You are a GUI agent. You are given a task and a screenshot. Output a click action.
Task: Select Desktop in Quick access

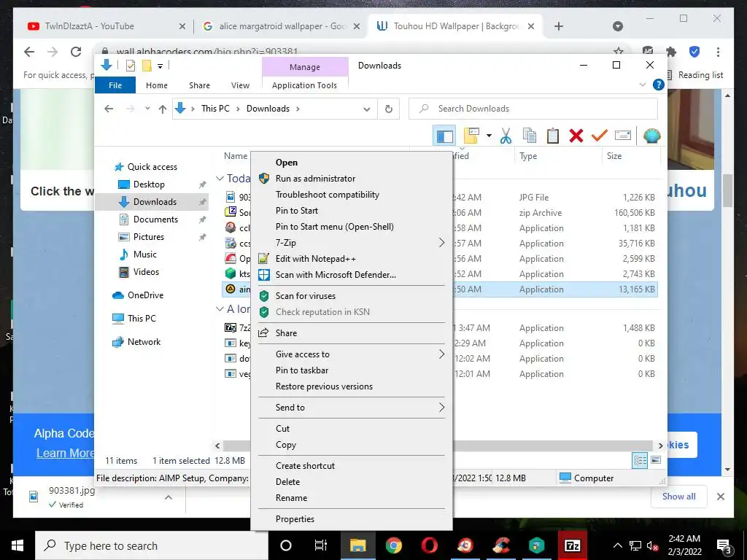point(149,184)
